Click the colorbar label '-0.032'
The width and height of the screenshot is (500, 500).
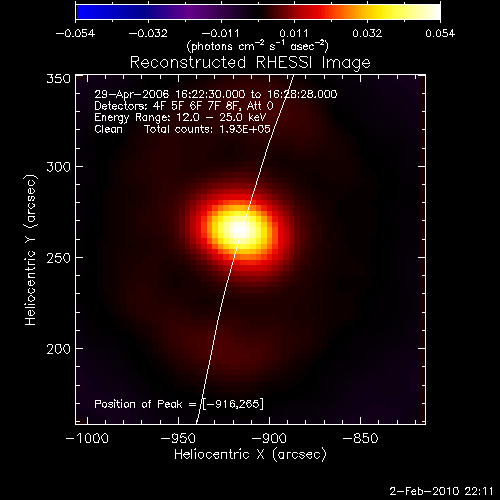coord(148,33)
